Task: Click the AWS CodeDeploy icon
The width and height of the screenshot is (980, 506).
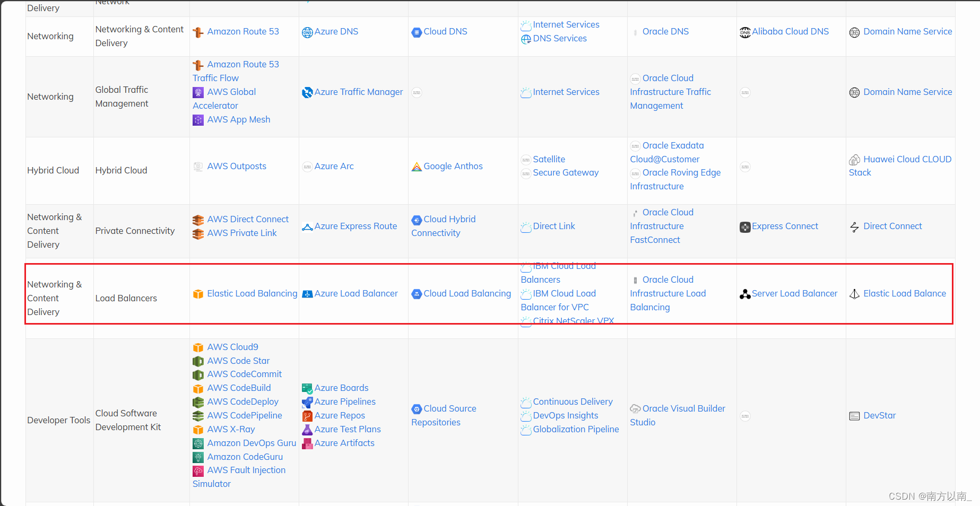Action: 198,402
